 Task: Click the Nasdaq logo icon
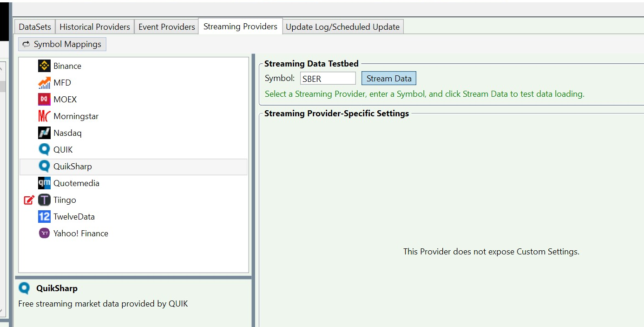pyautogui.click(x=44, y=133)
